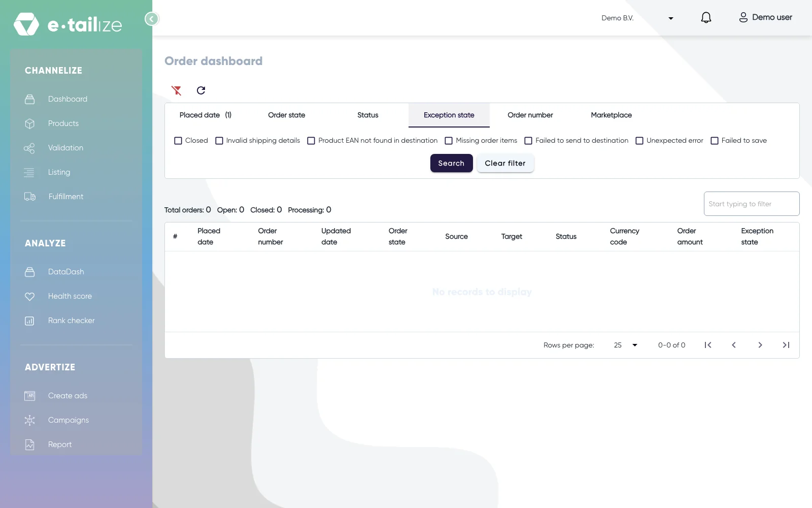Click the Rank checker chart icon
This screenshot has width=812, height=508.
(29, 321)
